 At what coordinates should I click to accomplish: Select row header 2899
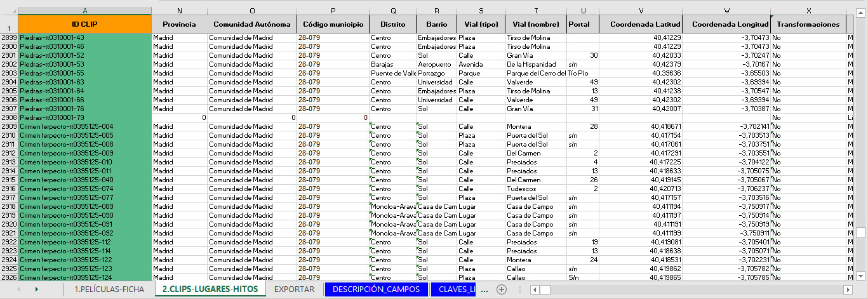coord(9,37)
